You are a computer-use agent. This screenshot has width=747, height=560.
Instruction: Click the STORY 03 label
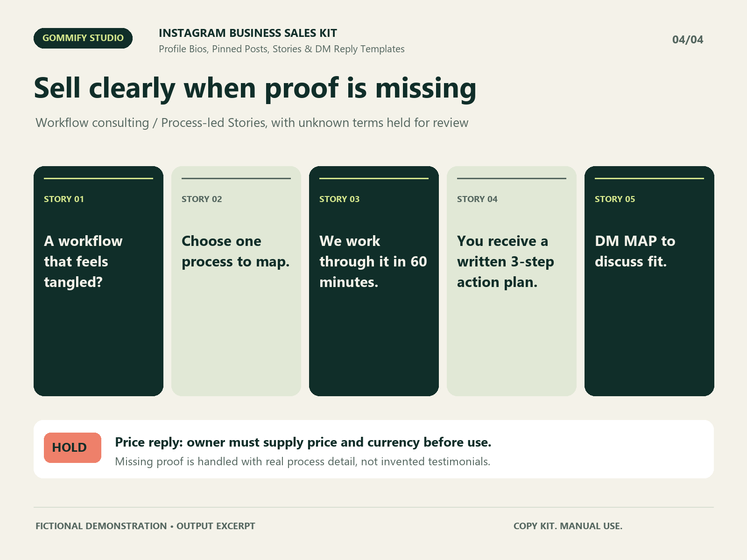tap(339, 199)
